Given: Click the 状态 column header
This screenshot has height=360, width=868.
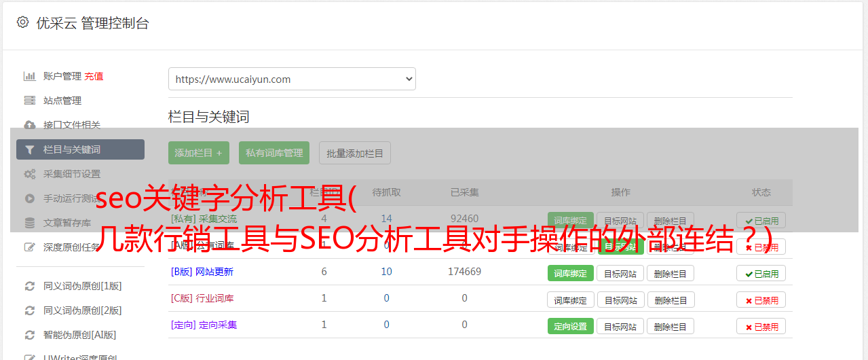Looking at the screenshot, I should (x=761, y=192).
